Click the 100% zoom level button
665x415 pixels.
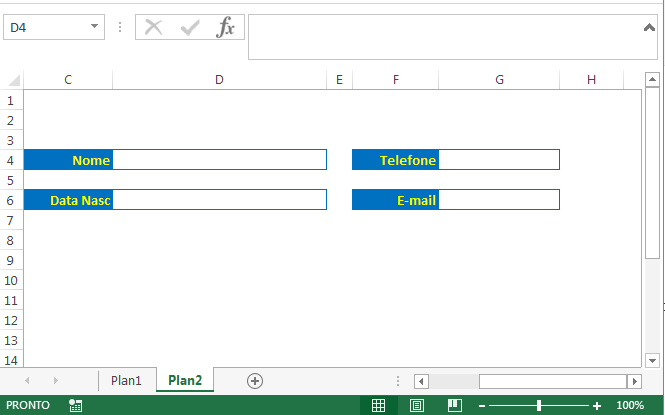[x=630, y=406]
